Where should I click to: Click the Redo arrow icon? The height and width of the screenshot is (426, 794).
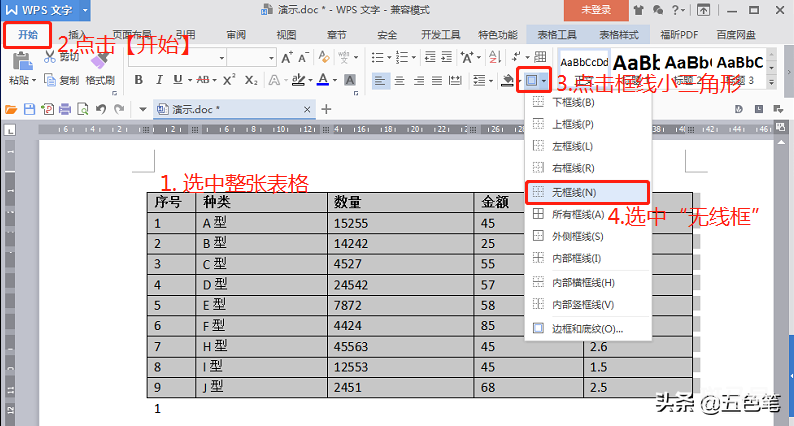tap(119, 109)
